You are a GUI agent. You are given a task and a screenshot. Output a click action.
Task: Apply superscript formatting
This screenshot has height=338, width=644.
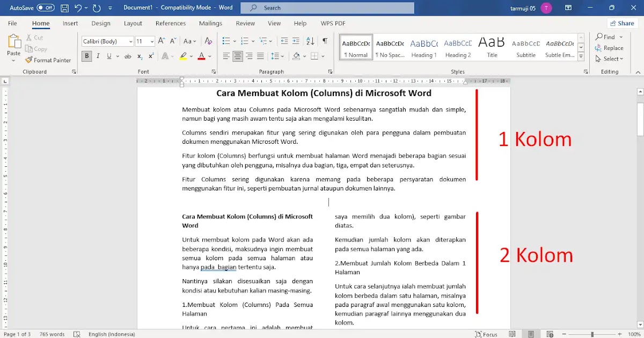point(151,56)
